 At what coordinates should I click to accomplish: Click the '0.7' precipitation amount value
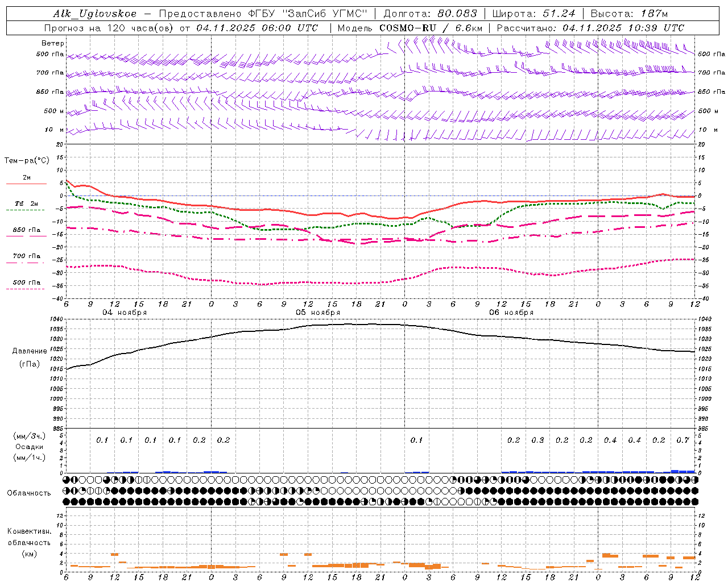[683, 440]
